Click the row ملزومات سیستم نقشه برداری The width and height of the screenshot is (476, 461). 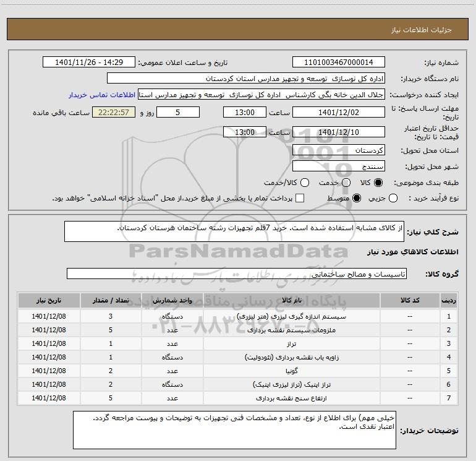238,330
